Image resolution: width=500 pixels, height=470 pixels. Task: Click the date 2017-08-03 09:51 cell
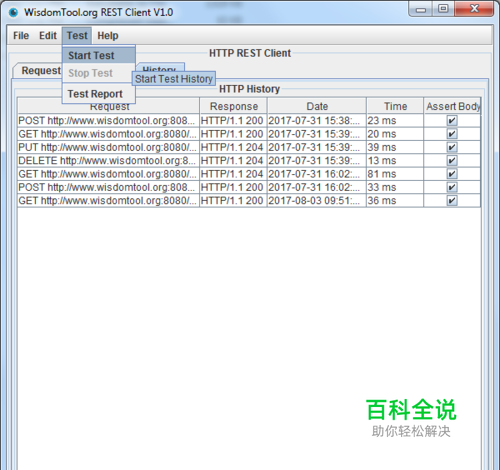[x=317, y=201]
